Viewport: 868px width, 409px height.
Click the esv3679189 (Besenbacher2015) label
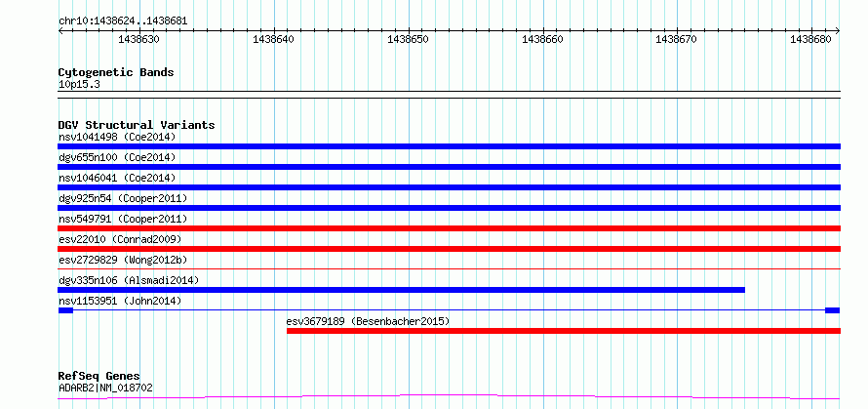coord(368,321)
